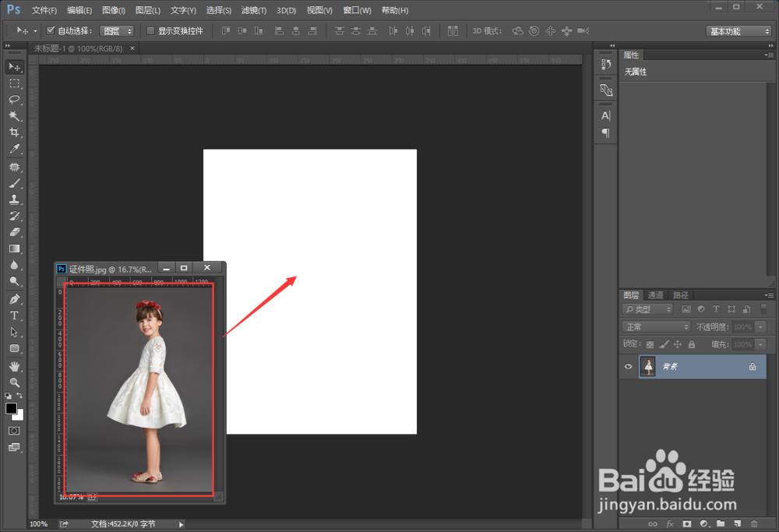Enable Show Transform Controls checkbox
Viewport: 779px width, 532px height.
coord(150,31)
